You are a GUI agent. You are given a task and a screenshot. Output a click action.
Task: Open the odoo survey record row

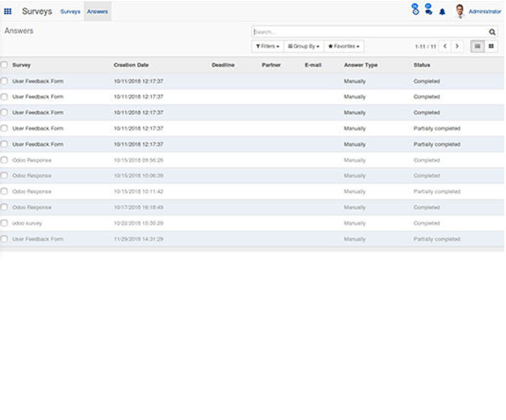tap(252, 223)
